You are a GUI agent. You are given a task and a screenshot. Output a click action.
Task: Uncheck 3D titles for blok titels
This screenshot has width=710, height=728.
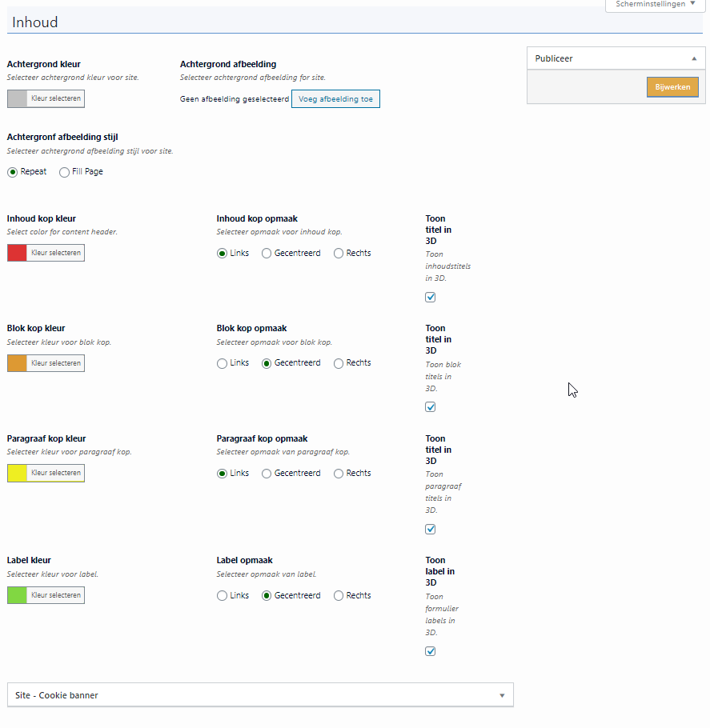click(431, 407)
